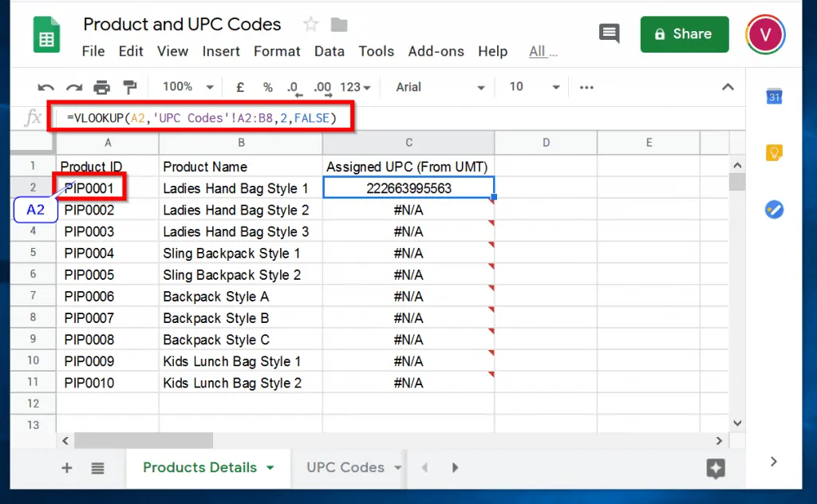Click horizontal scrollbar right arrow

click(719, 440)
